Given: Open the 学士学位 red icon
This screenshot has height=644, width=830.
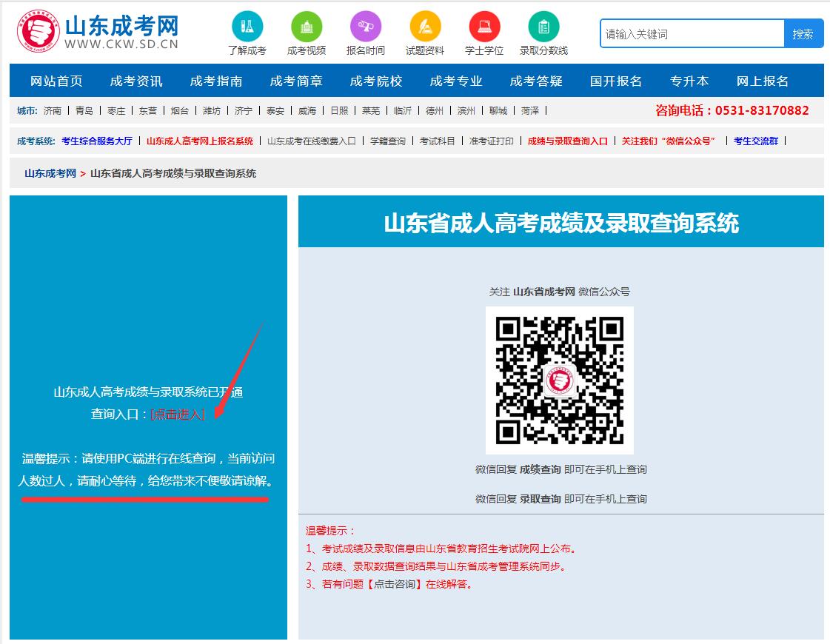Looking at the screenshot, I should [x=484, y=27].
